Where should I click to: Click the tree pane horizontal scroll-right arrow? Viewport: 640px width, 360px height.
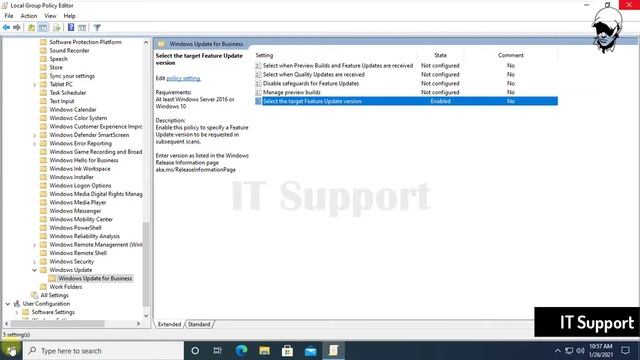[138, 324]
